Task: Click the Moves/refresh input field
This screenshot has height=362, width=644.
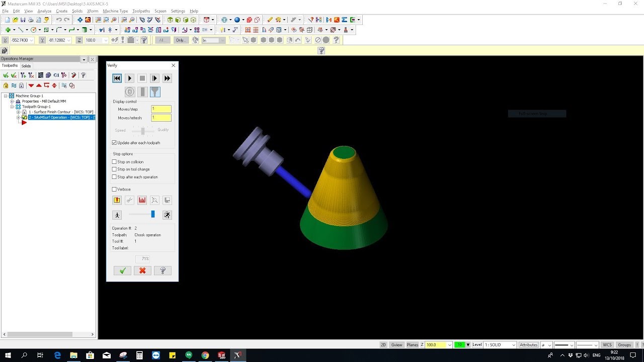Action: coord(161,118)
